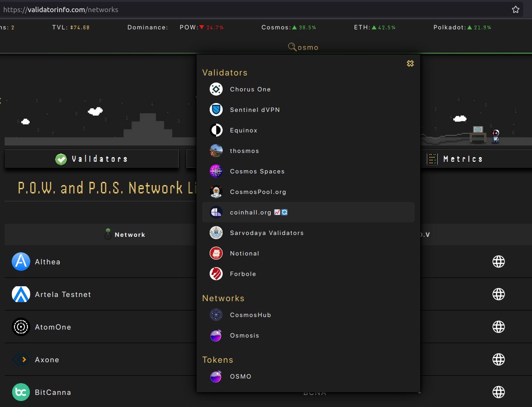
Task: Select Cosmos Spaces search result
Action: (x=308, y=172)
